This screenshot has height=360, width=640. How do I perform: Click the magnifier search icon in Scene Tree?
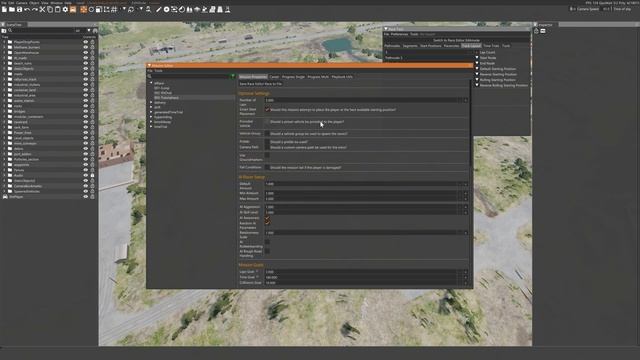click(x=10, y=31)
